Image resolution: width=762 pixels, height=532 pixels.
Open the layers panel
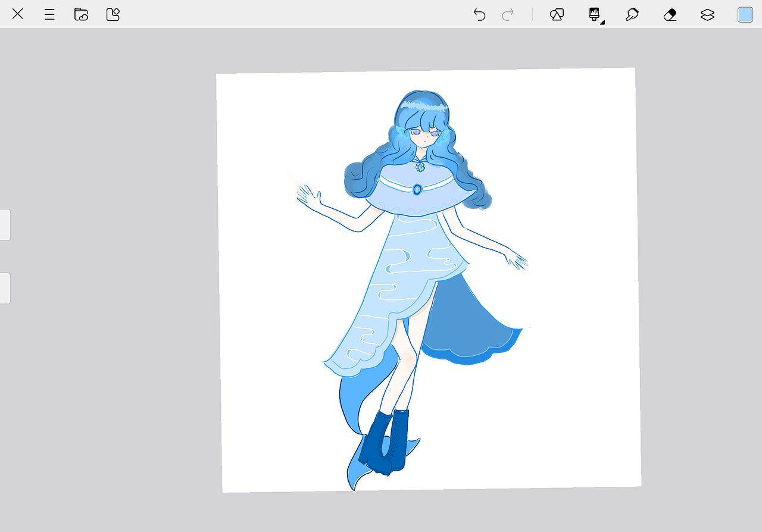click(x=707, y=14)
